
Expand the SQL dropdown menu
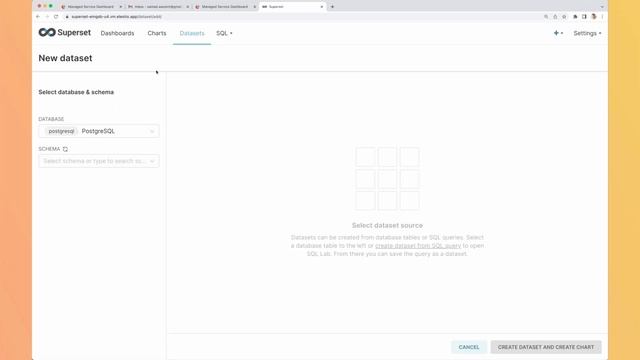224,33
